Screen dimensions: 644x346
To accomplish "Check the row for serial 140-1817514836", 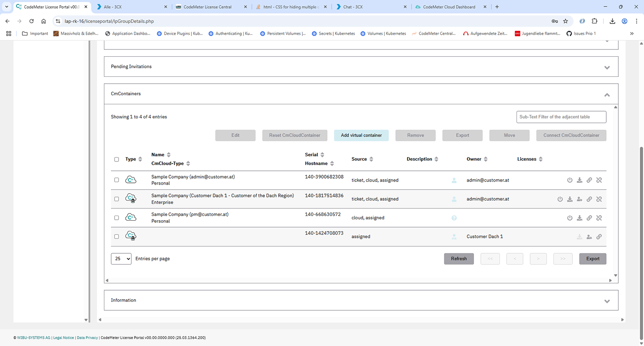I will pyautogui.click(x=116, y=199).
